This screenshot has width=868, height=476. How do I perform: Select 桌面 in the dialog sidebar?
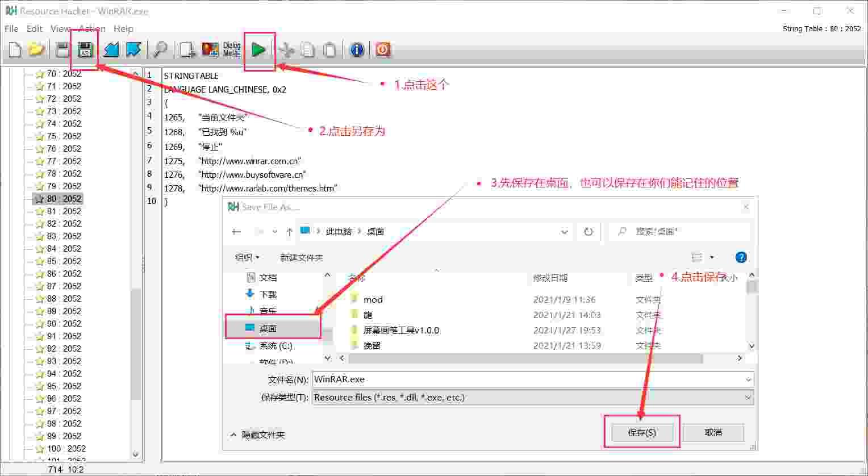click(273, 328)
